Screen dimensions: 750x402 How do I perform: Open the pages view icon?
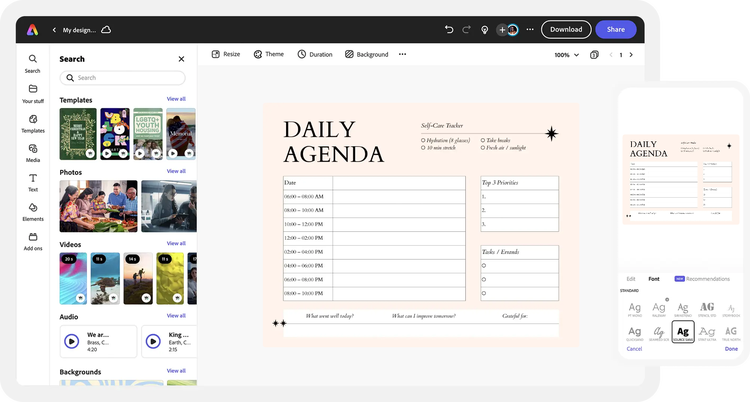594,55
